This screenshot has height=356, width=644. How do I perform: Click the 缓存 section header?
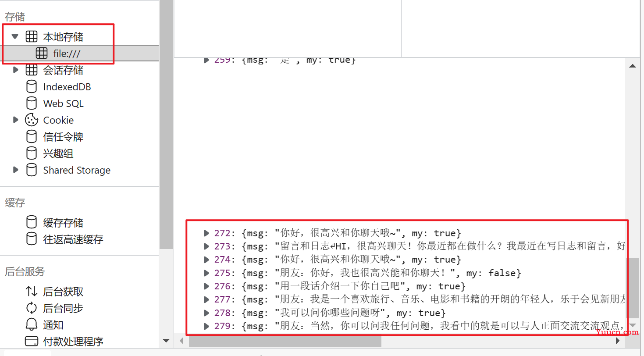pos(15,203)
